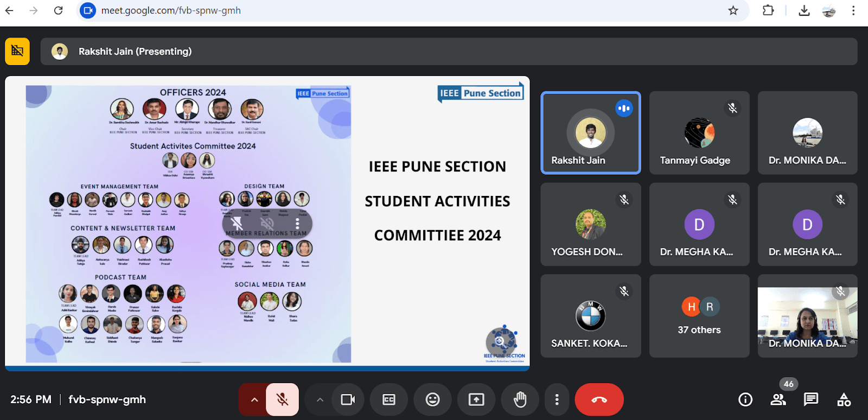Open the Chrome three-dot menu
The height and width of the screenshot is (420, 868).
tap(853, 10)
